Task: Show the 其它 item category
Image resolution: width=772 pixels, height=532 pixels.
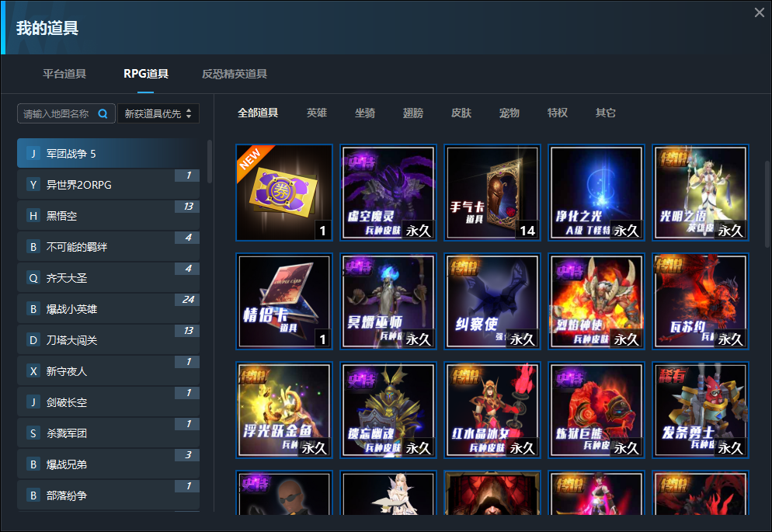Action: [x=606, y=113]
